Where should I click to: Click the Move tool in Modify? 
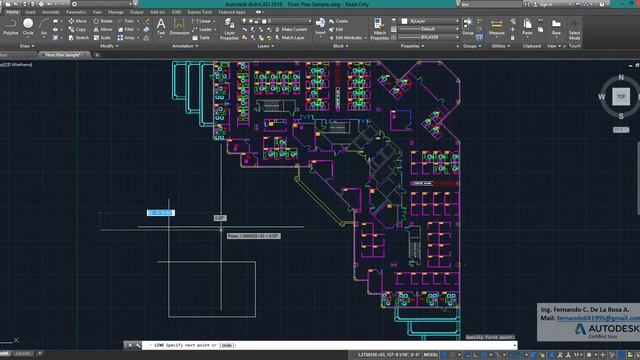78,21
